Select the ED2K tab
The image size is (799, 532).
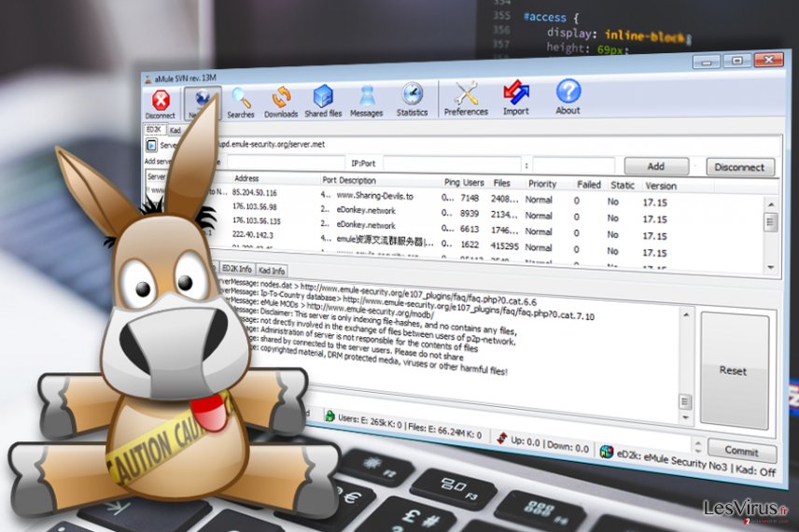point(154,130)
